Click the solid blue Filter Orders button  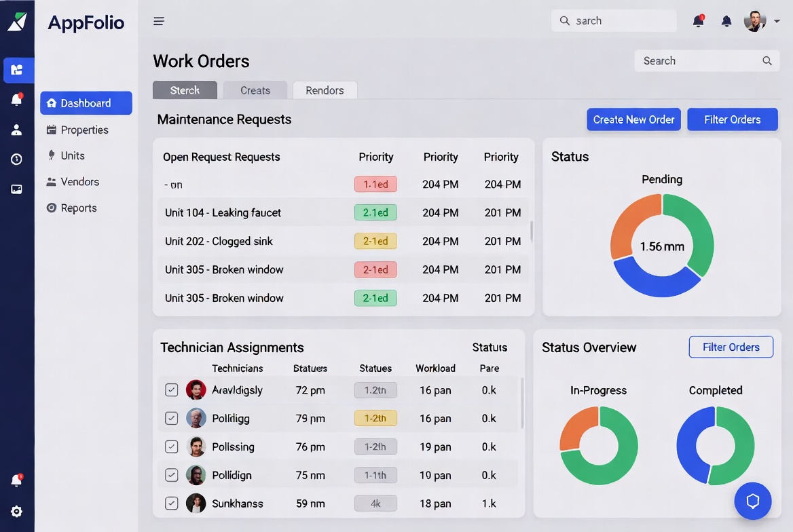[733, 119]
